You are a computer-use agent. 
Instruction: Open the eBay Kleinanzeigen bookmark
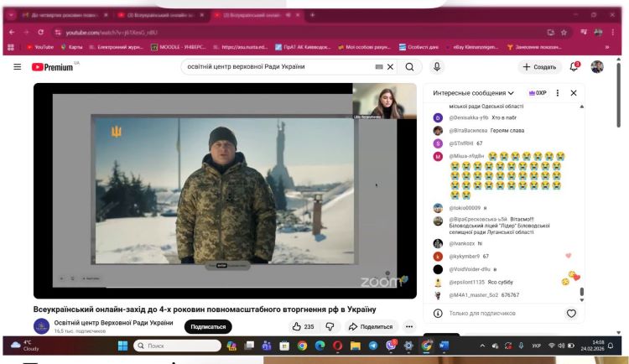471,47
